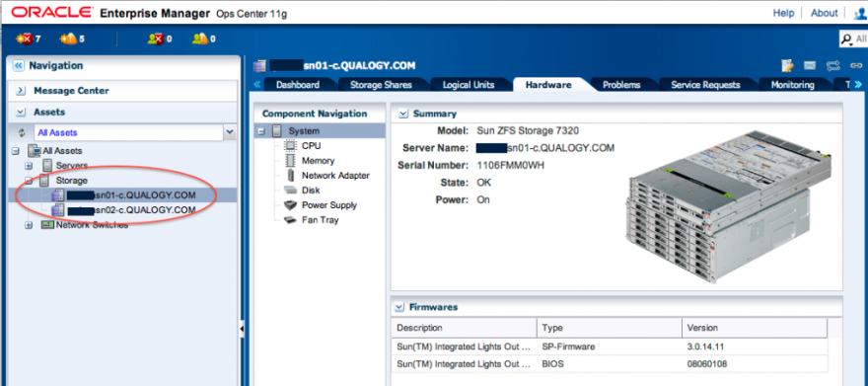This screenshot has height=386, width=868.
Task: Collapse the Firmwares section
Action: coord(398,307)
